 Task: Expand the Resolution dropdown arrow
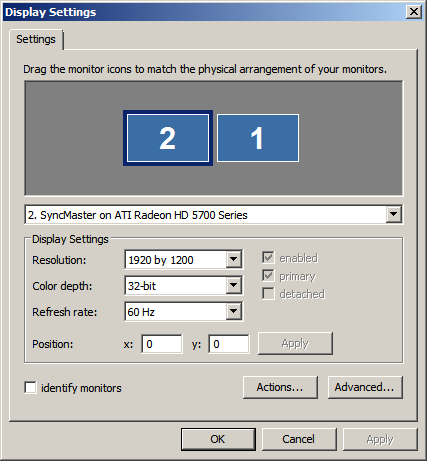(234, 259)
